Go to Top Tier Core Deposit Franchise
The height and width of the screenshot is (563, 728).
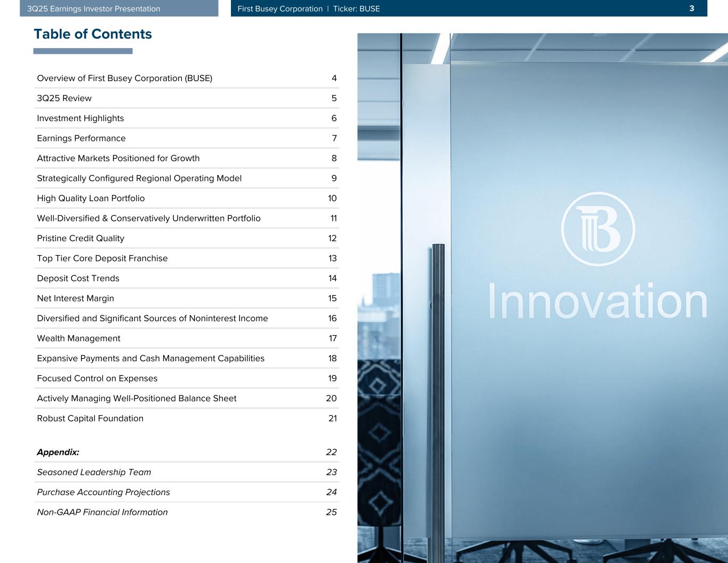tap(102, 258)
